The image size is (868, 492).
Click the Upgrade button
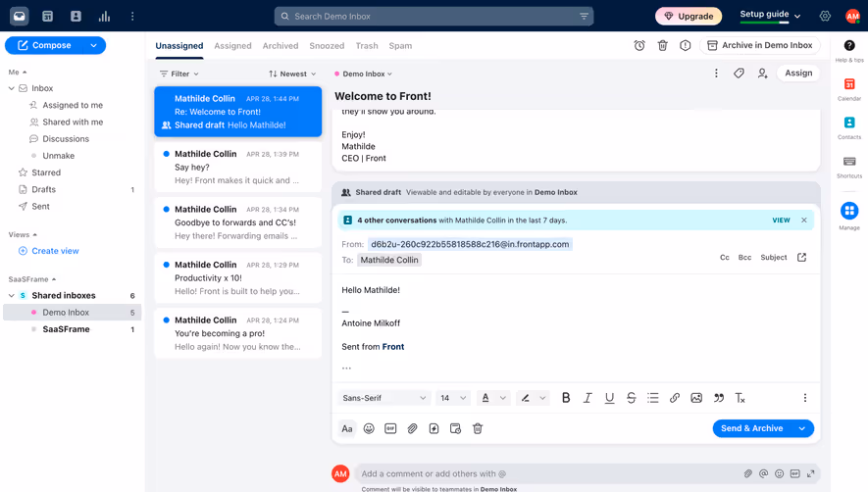tap(689, 16)
